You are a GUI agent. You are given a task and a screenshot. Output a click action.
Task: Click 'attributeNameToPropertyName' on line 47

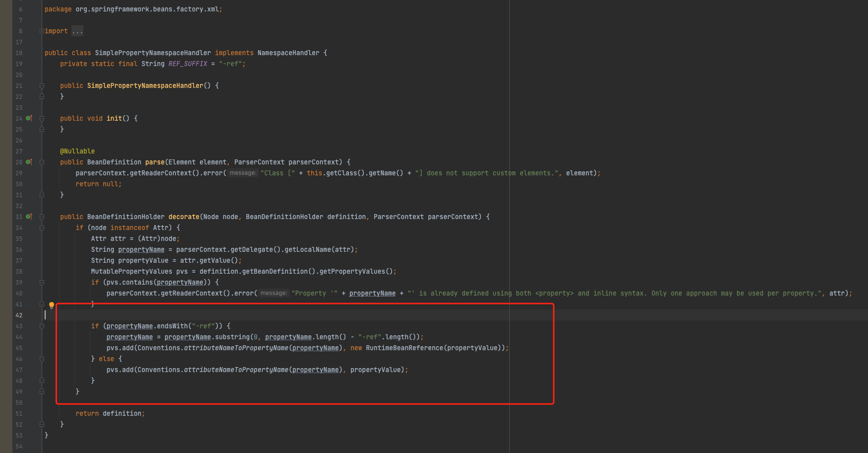236,370
